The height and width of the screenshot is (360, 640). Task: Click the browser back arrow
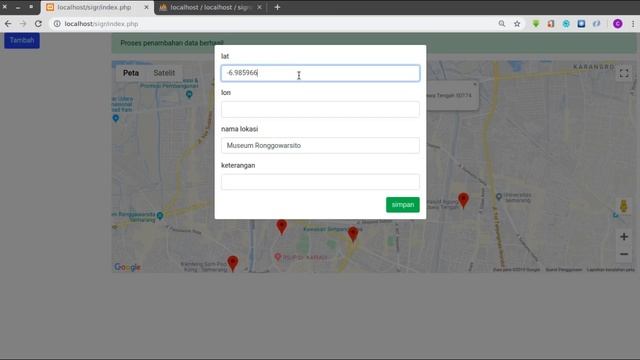click(x=8, y=24)
